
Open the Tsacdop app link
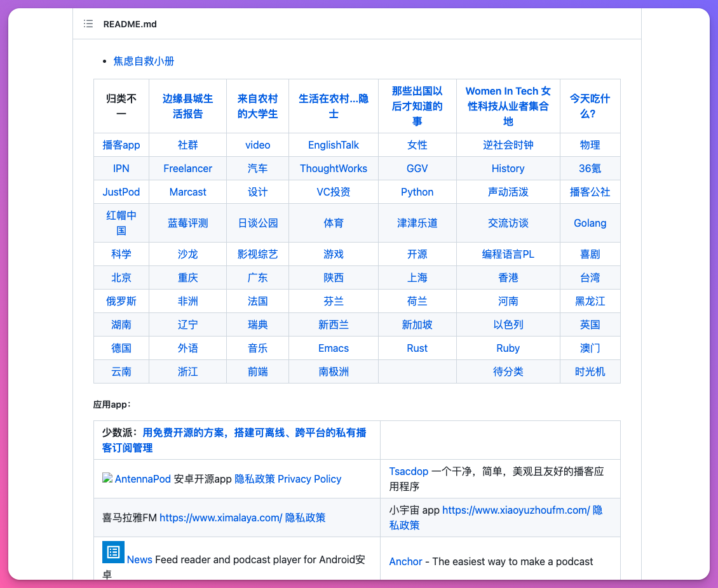pyautogui.click(x=409, y=471)
